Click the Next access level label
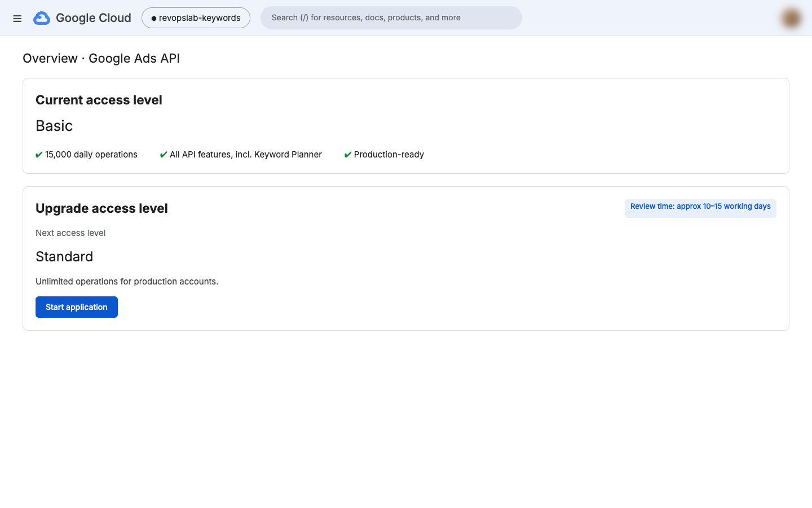812x508 pixels. tap(70, 233)
